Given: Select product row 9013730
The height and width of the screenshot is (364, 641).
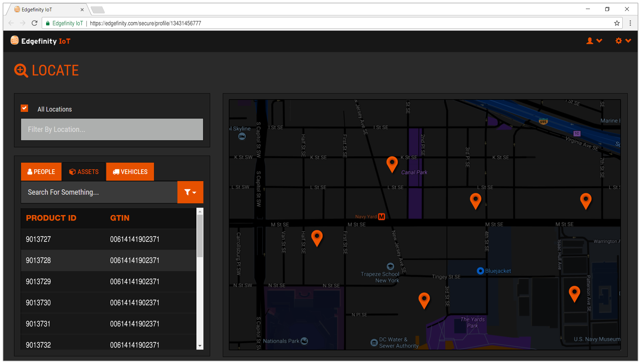Looking at the screenshot, I should 109,303.
